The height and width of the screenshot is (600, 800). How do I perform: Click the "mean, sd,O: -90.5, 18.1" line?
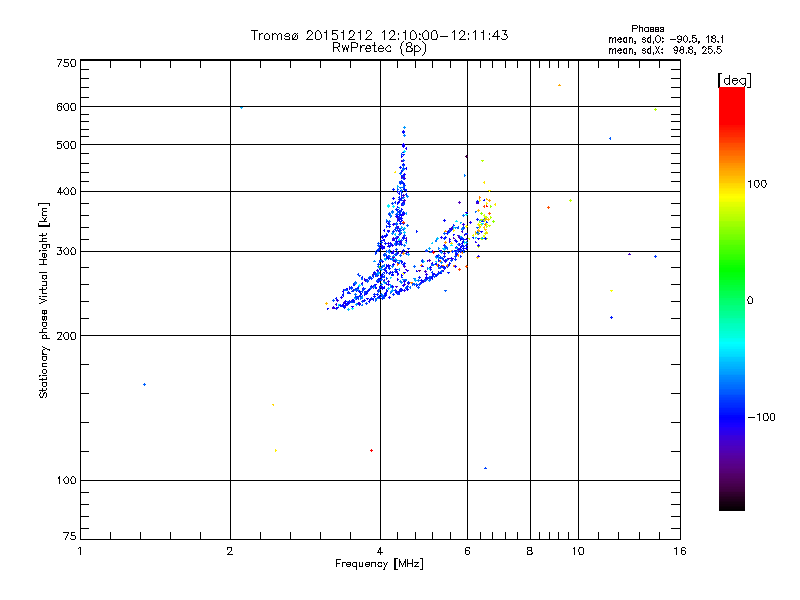[x=666, y=39]
